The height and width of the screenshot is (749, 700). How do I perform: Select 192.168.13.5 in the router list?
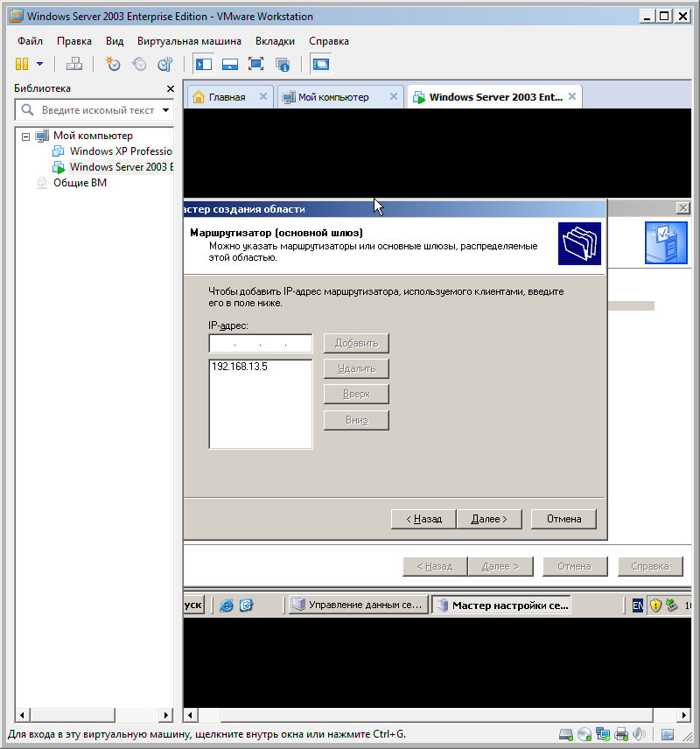(x=240, y=367)
